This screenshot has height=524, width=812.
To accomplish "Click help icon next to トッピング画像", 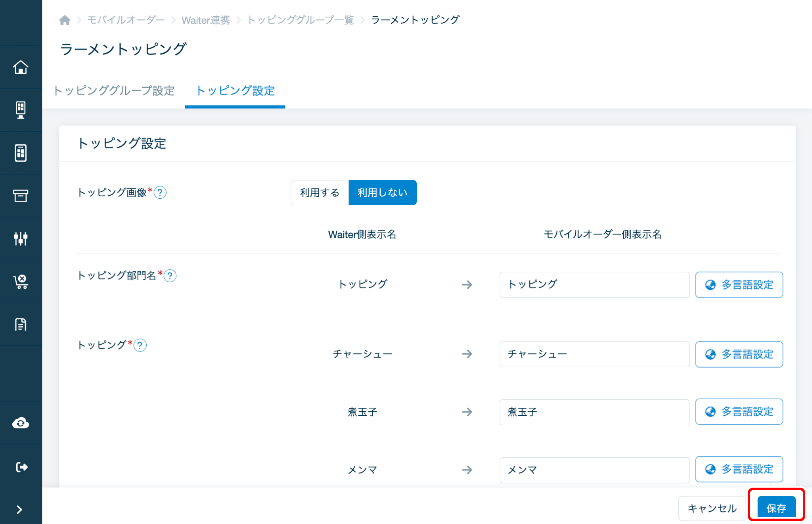I will (x=160, y=193).
